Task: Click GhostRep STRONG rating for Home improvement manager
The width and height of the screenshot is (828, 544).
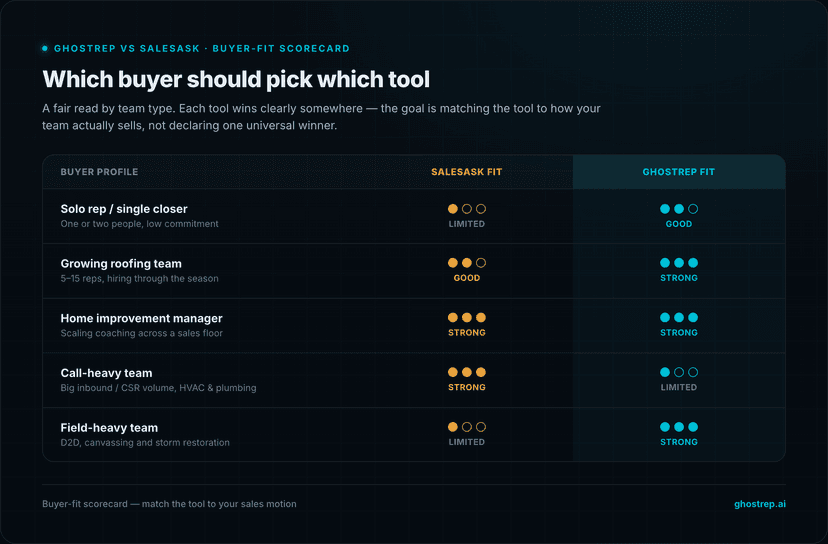Action: coord(679,333)
